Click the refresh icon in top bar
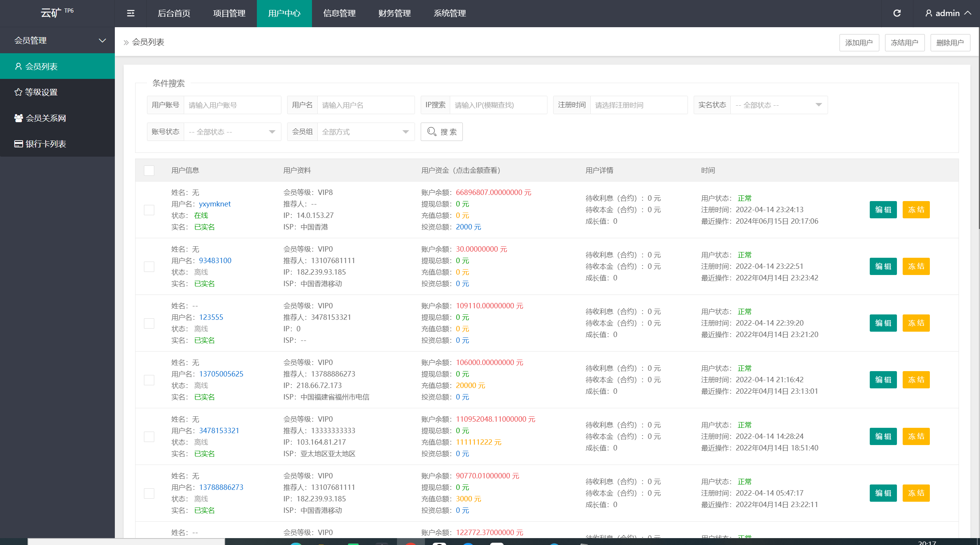The image size is (980, 545). 897,13
